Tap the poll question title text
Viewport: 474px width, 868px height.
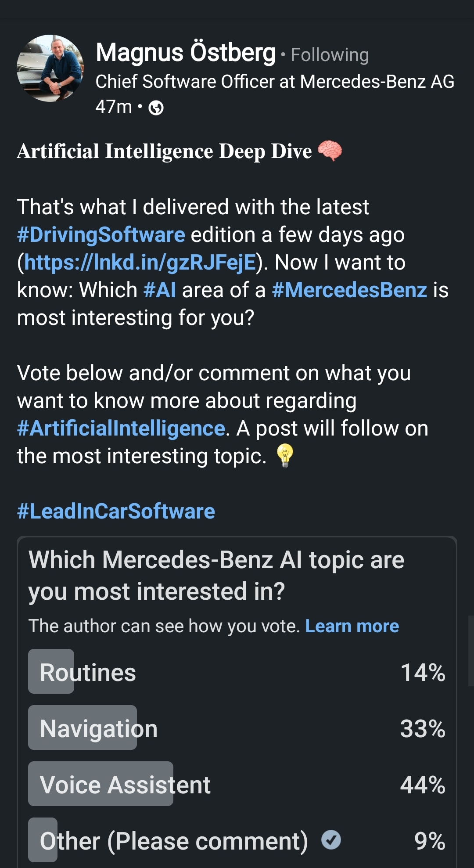pyautogui.click(x=216, y=575)
